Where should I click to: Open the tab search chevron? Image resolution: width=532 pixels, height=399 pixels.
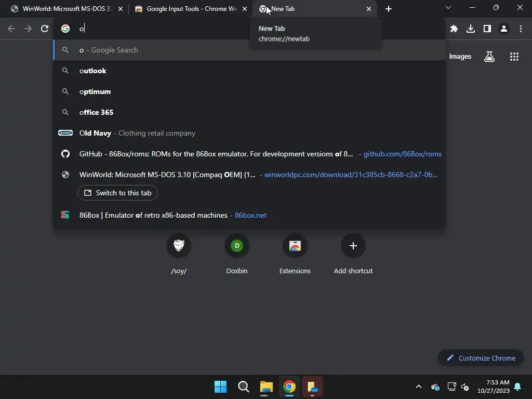[x=448, y=7]
